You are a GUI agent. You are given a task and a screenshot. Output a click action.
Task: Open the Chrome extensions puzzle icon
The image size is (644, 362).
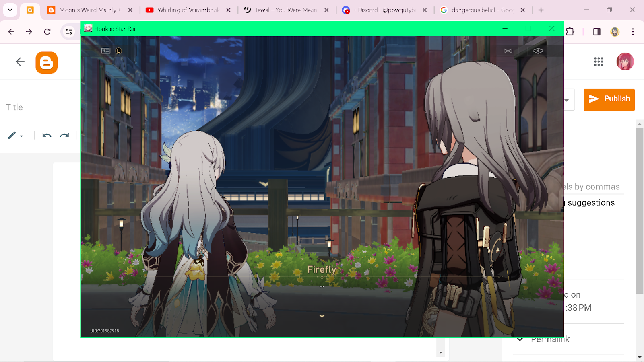570,31
